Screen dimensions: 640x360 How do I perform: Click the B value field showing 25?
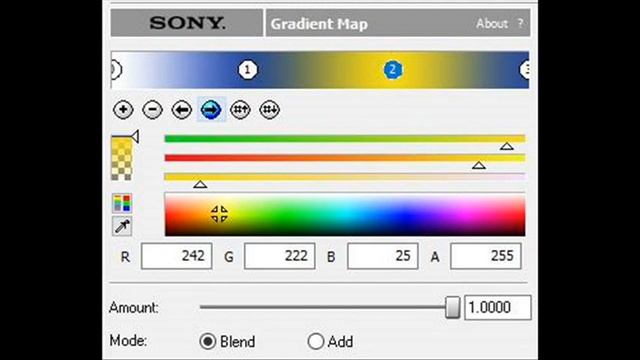tap(382, 256)
